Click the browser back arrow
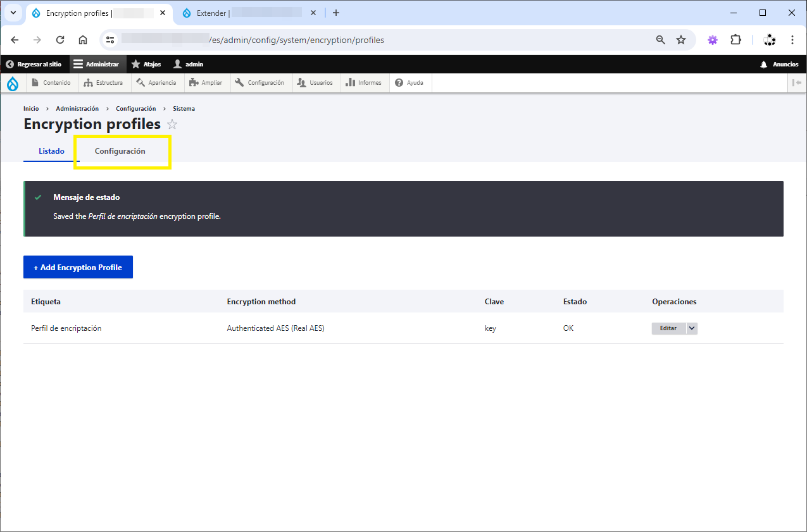This screenshot has width=807, height=532. [15, 40]
